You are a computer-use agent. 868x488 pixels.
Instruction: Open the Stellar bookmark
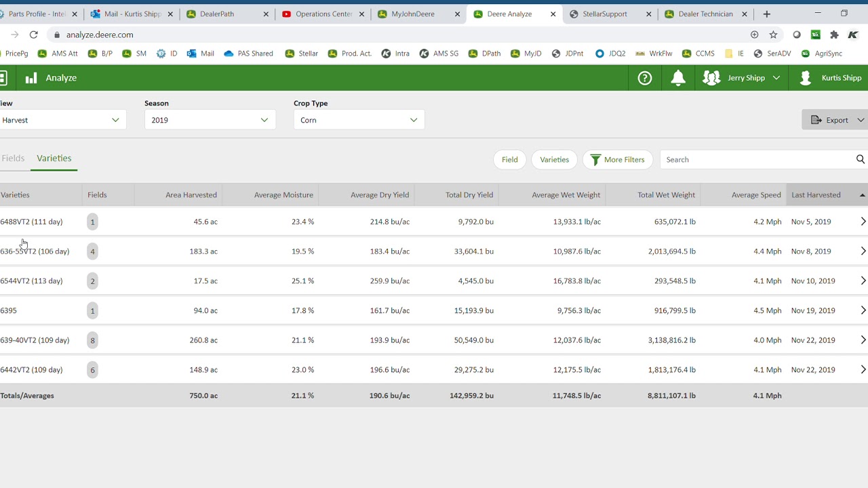point(302,54)
